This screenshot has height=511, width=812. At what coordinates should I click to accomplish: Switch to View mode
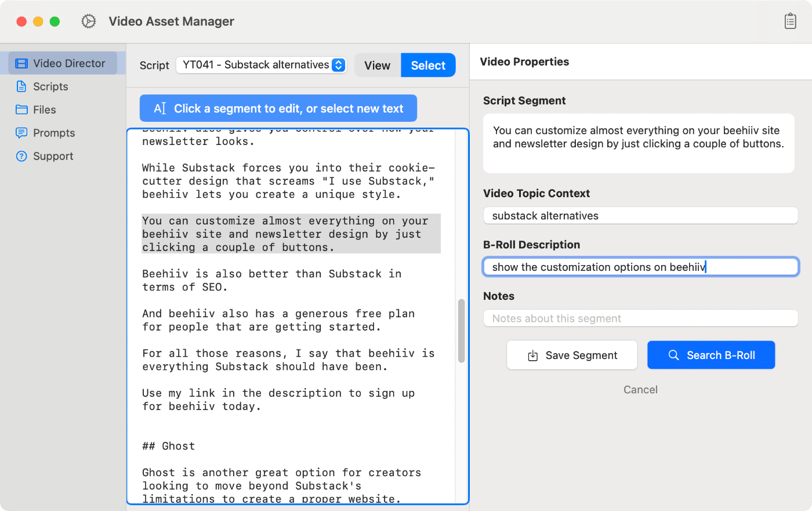(x=378, y=65)
